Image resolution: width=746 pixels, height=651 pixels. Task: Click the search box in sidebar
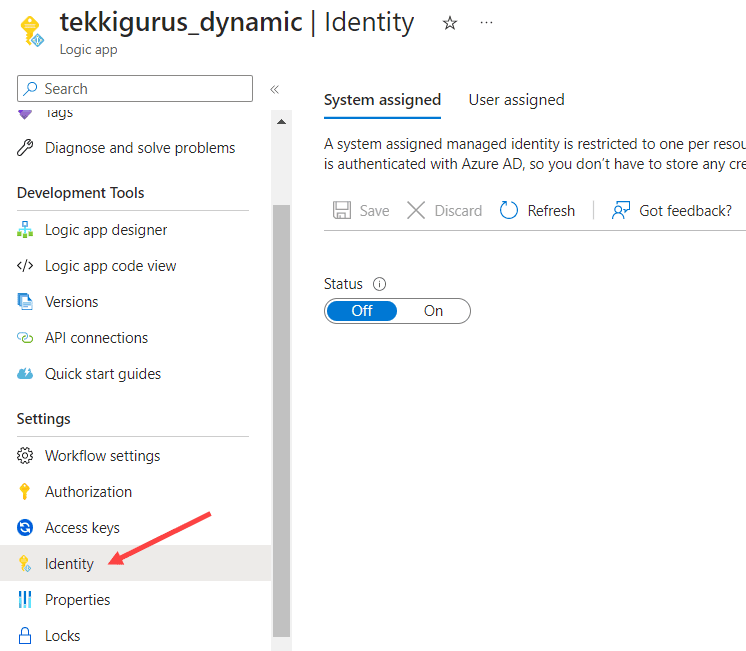point(135,89)
